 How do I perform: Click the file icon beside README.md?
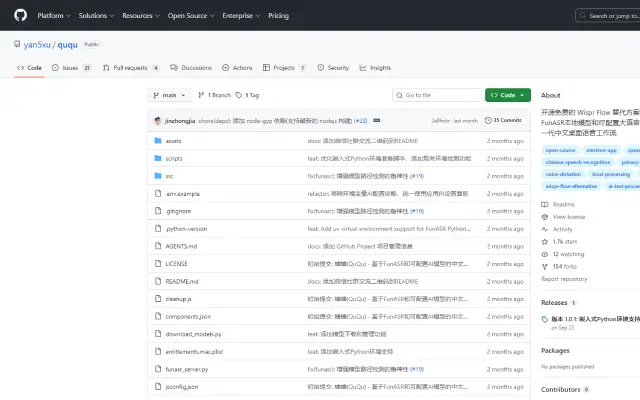click(x=158, y=281)
